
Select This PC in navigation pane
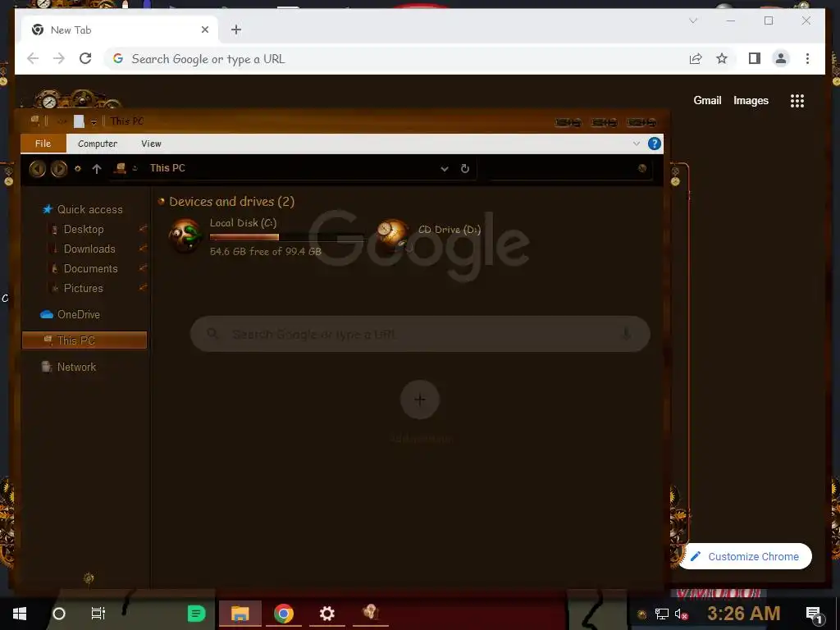[x=84, y=340]
